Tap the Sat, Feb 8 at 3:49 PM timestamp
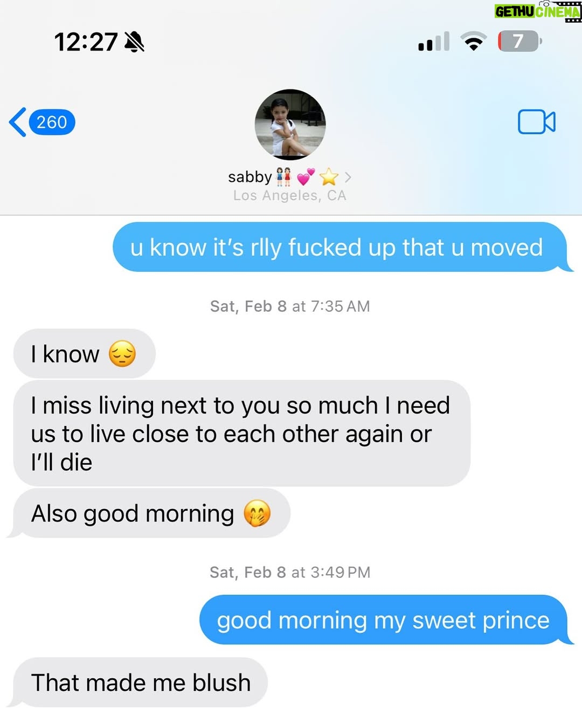582x728 pixels. coord(290,572)
